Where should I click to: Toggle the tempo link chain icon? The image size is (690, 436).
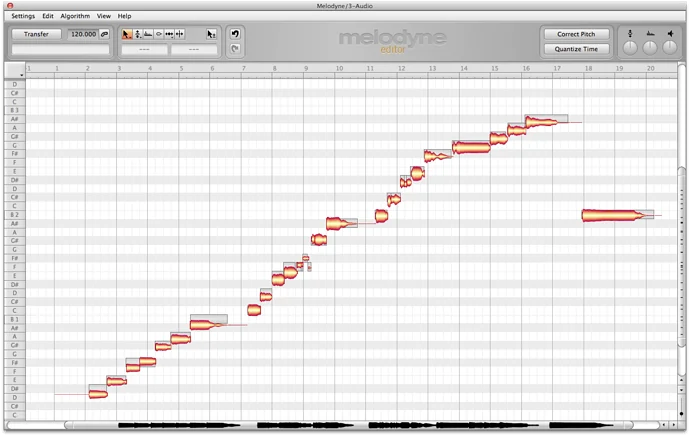104,34
